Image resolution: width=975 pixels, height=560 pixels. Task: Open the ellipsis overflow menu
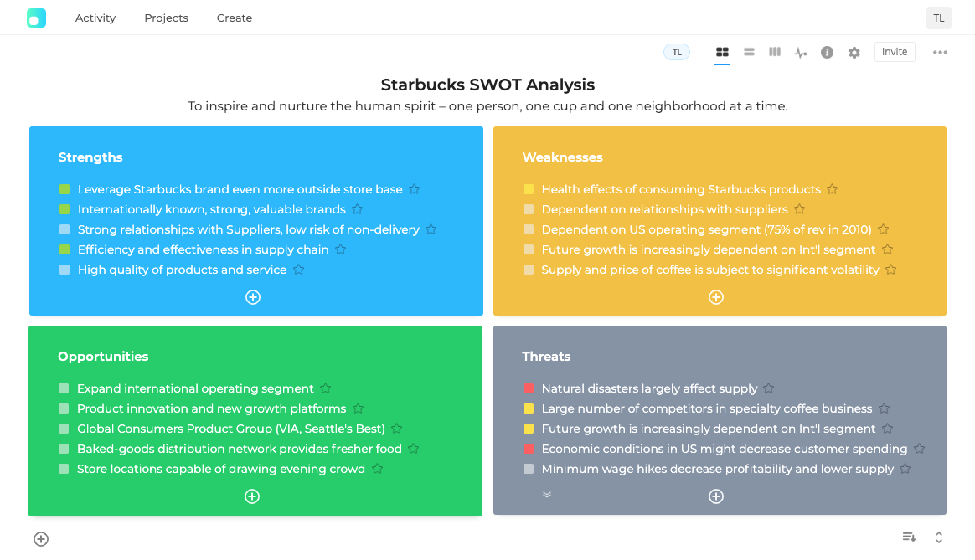click(940, 51)
